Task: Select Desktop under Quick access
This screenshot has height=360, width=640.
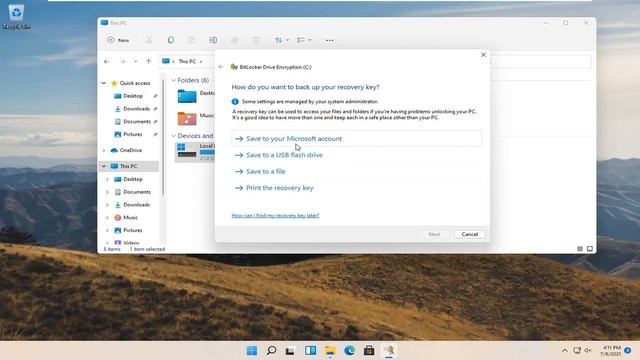Action: coord(133,96)
